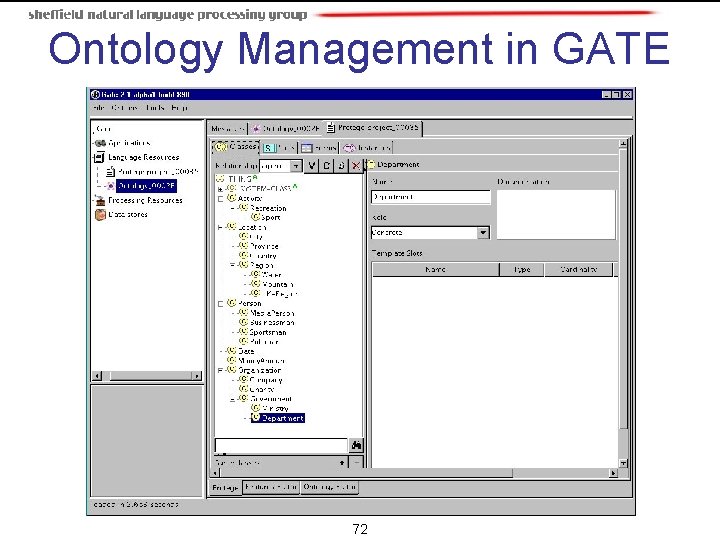The image size is (720, 540).
Task: Click the Type column header in Template Slots
Action: click(522, 270)
